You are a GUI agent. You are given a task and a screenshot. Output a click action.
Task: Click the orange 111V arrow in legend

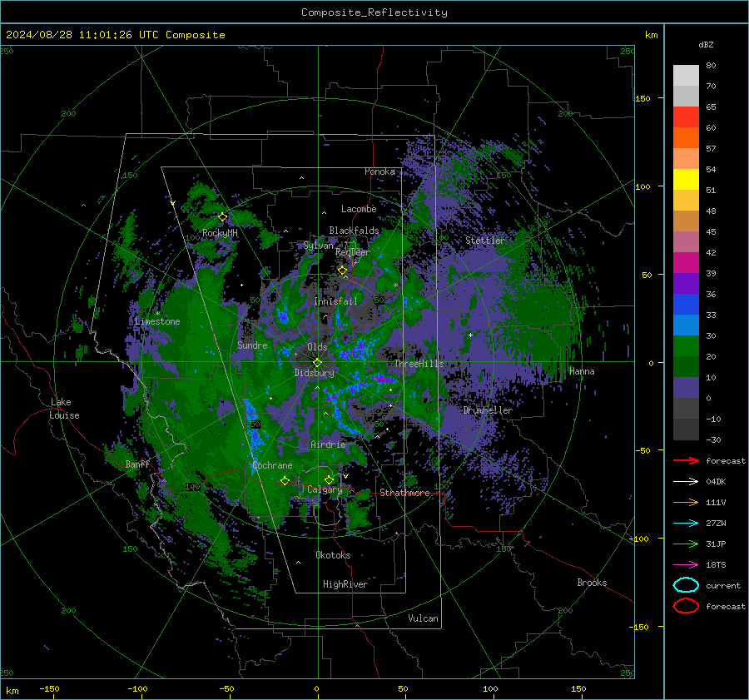(686, 502)
